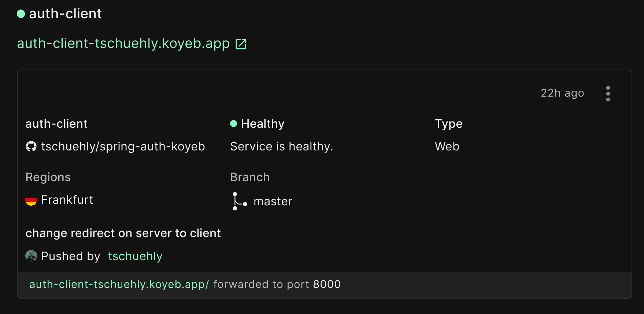
Task: Click the commit message about redirect change
Action: (x=123, y=233)
